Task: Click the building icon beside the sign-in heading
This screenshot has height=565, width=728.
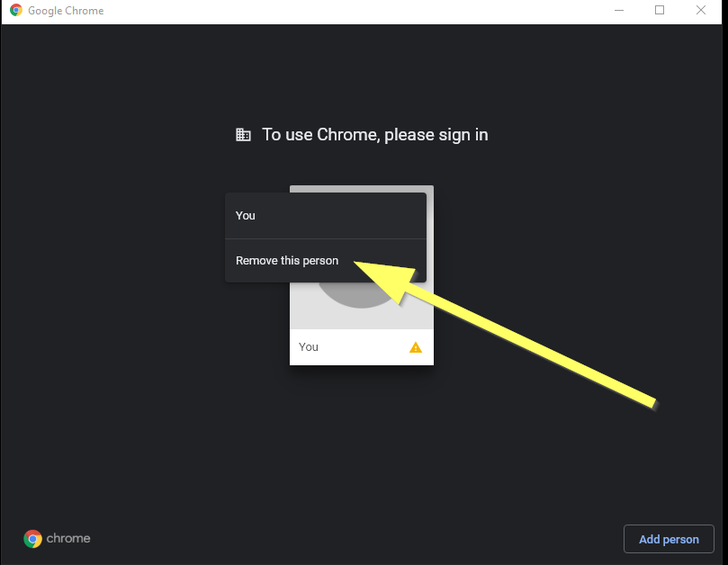Action: point(243,135)
